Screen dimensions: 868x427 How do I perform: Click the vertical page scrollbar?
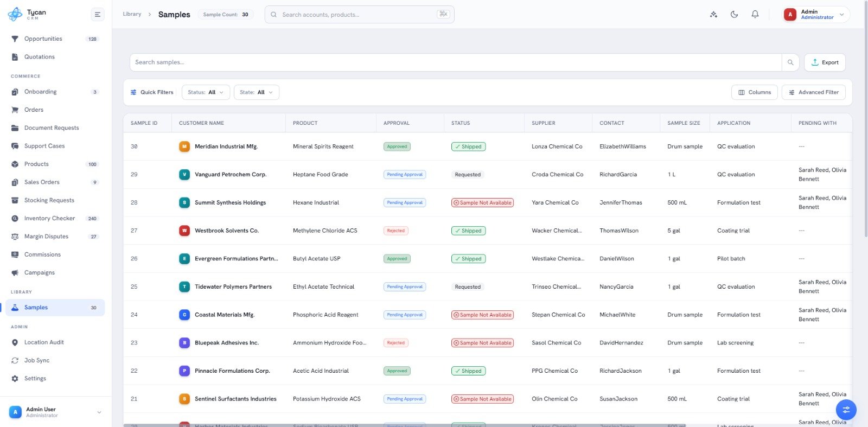(x=866, y=119)
